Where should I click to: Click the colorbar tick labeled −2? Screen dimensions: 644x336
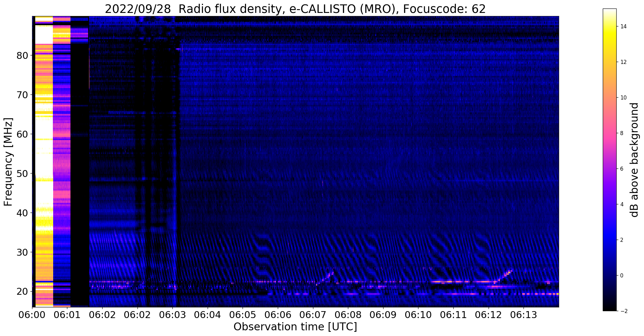623,311
